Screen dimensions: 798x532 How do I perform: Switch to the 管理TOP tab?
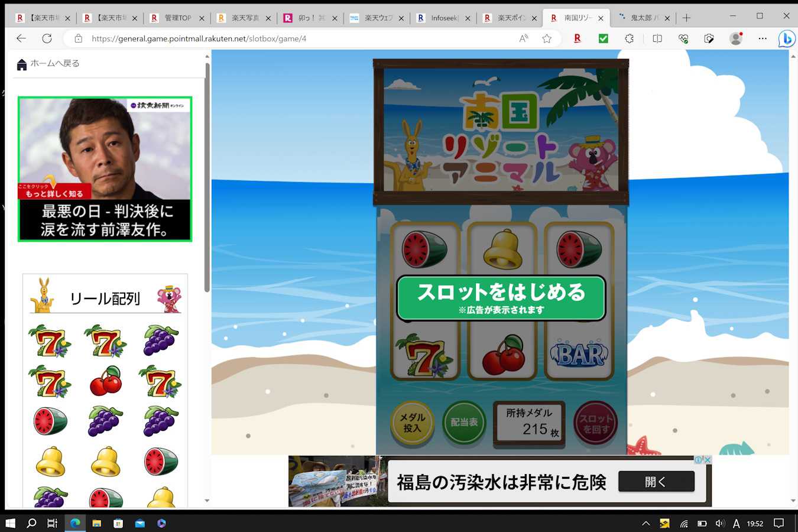tap(177, 18)
